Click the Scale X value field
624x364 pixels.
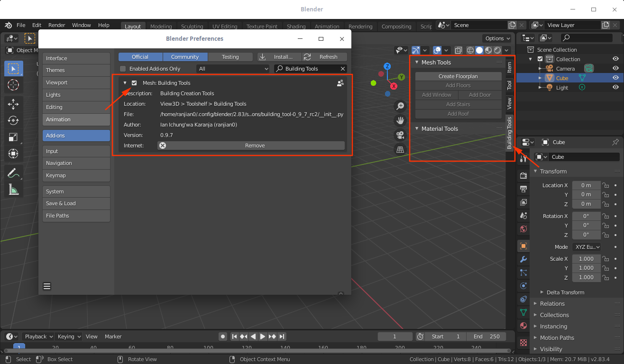[x=586, y=259]
